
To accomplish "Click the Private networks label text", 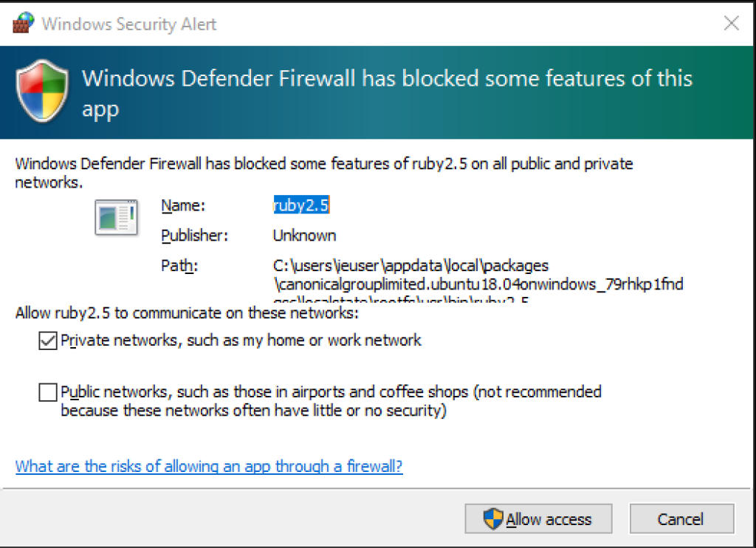I will (241, 340).
